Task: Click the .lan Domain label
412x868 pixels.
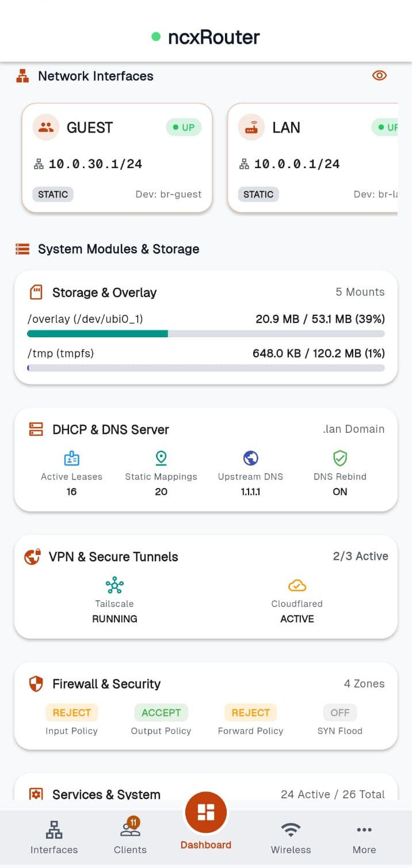Action: pos(353,429)
